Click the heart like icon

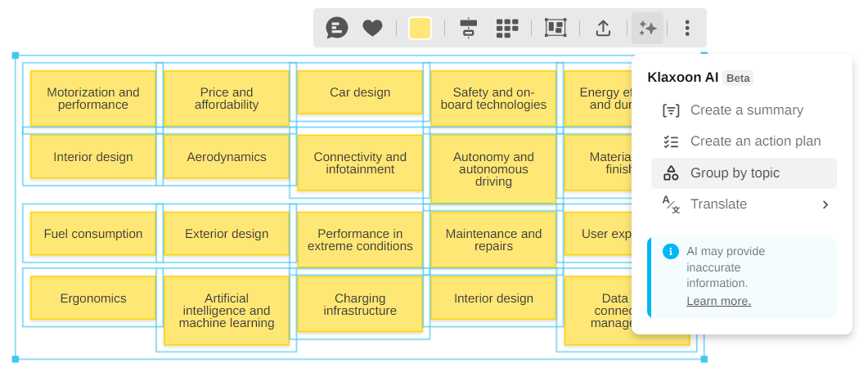pos(372,29)
